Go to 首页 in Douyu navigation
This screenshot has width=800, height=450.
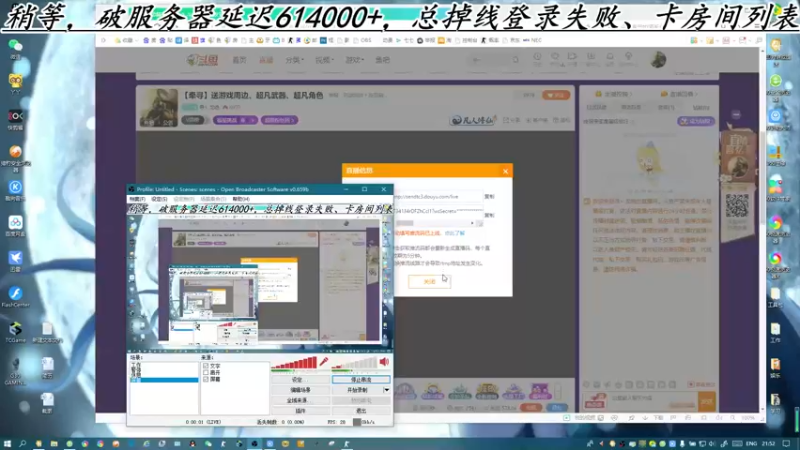[239, 60]
